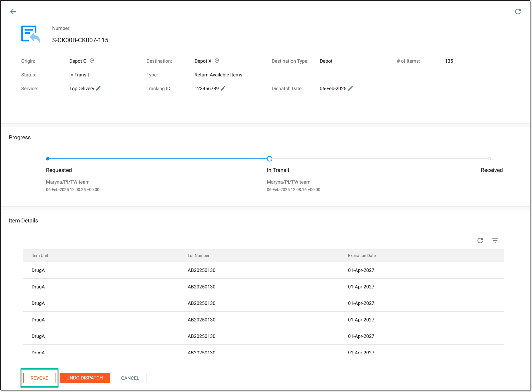Click the Item Details section heading

(23, 220)
